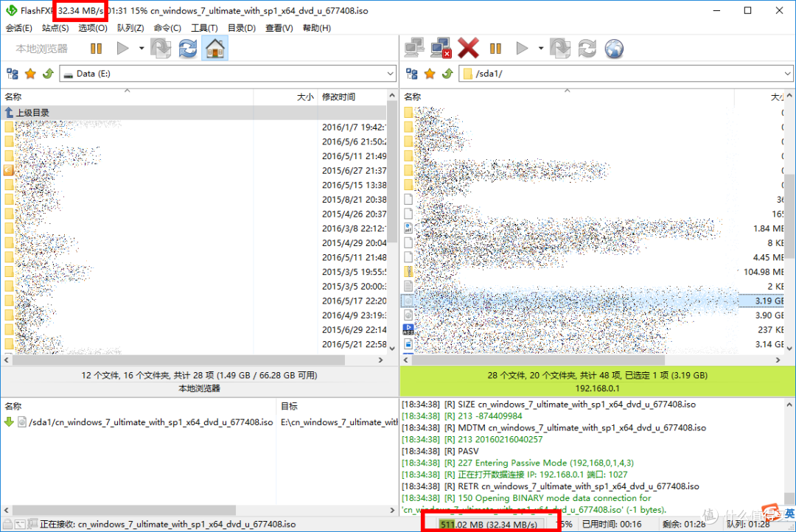
Task: Go up one level in remote /sda1/ pane
Action: (447, 74)
